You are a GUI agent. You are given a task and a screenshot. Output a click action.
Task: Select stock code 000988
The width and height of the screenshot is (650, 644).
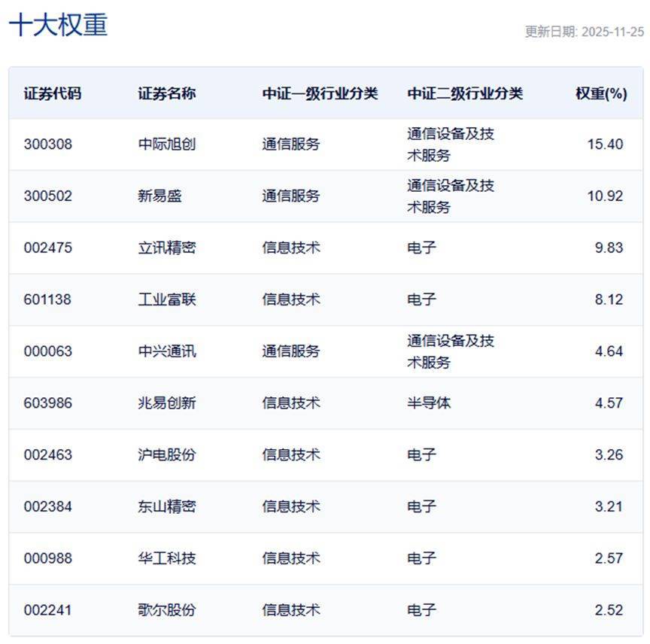pos(48,558)
